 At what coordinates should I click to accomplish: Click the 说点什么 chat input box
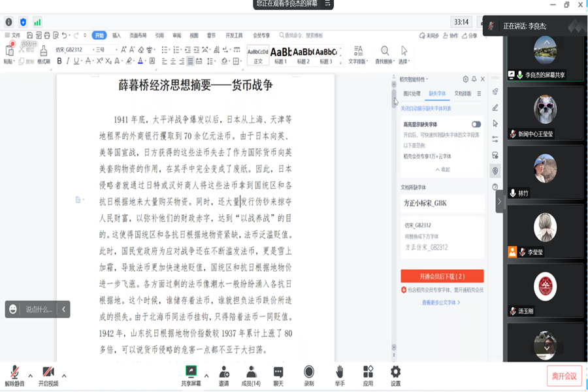[x=38, y=309]
